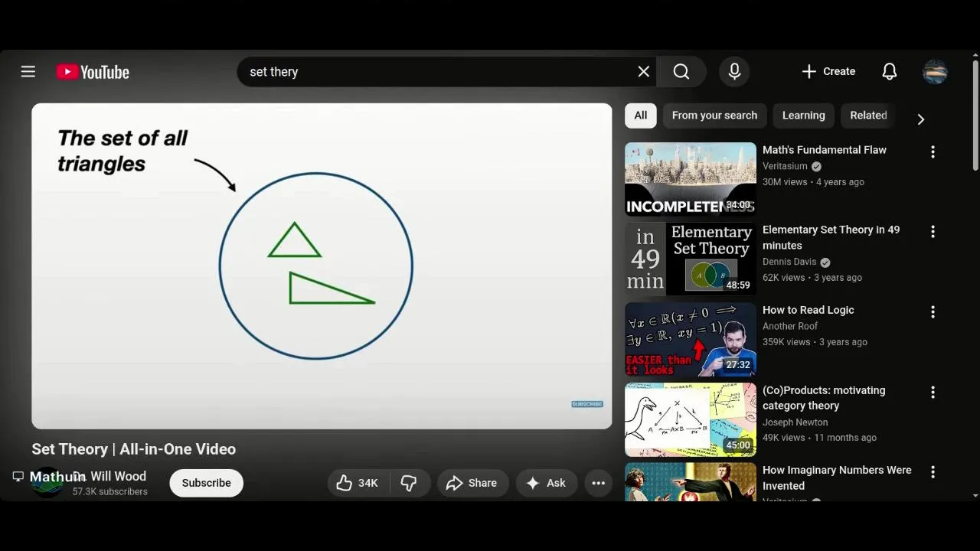The height and width of the screenshot is (551, 980).
Task: Click the Dennis Davis channel name
Action: point(789,262)
